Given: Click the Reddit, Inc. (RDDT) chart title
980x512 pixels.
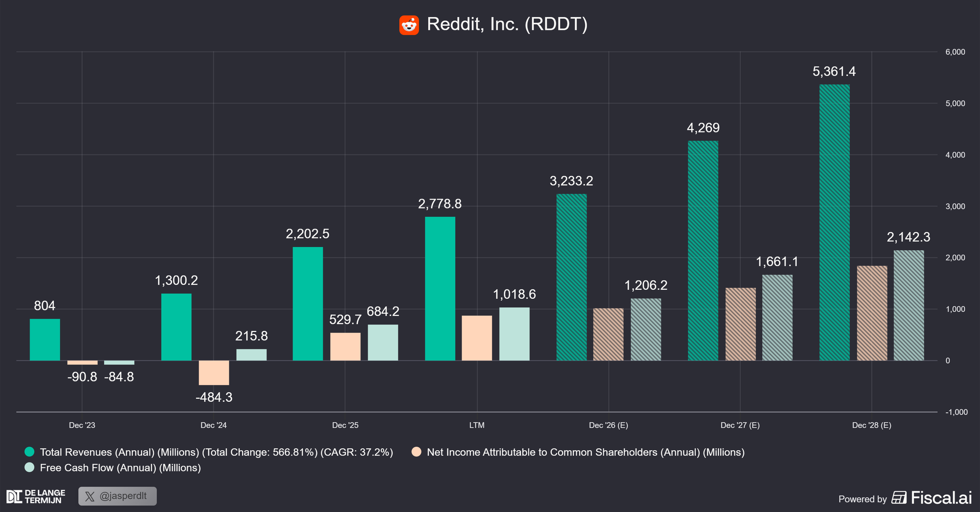Looking at the screenshot, I should pyautogui.click(x=507, y=24).
